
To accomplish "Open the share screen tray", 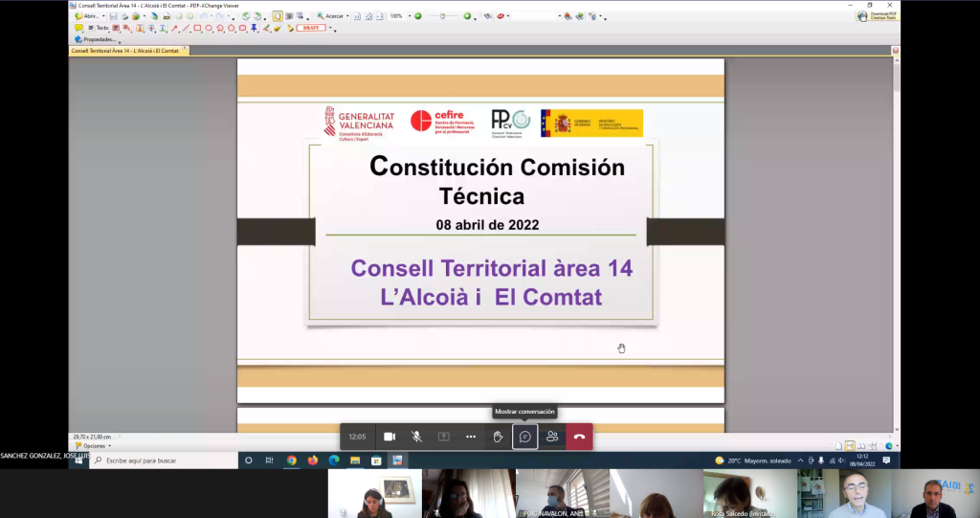I will click(444, 437).
